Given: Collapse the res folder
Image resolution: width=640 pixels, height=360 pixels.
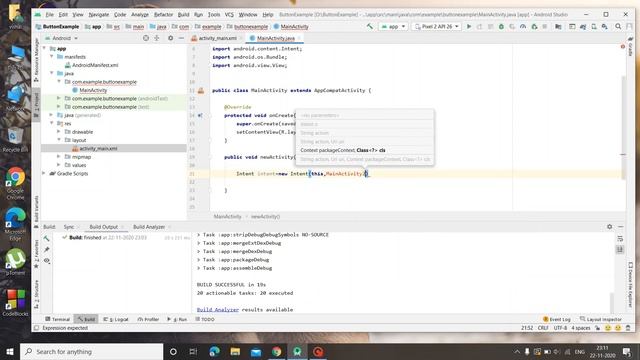Looking at the screenshot, I should [x=52, y=123].
